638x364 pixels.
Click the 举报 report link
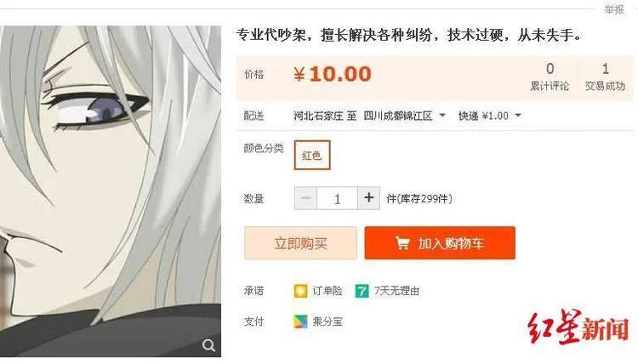point(614,9)
